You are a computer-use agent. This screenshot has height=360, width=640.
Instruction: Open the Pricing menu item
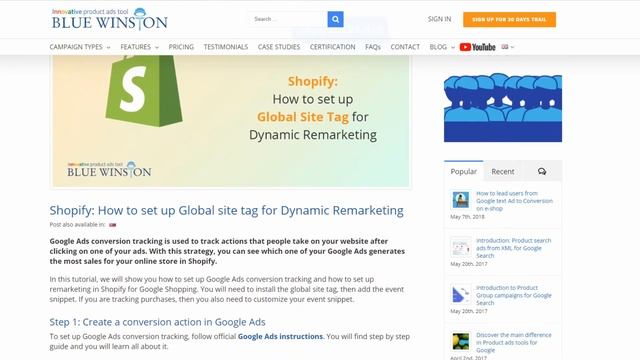point(181,47)
